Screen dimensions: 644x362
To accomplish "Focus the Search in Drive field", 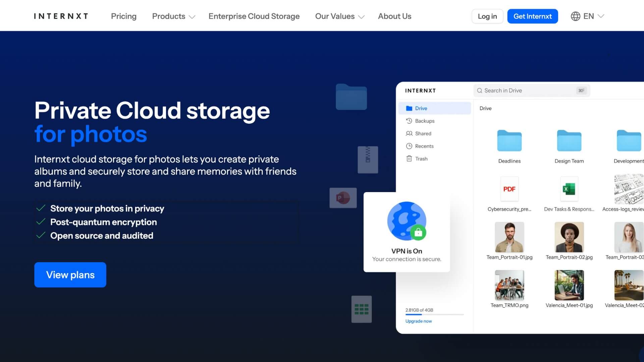I will 531,90.
